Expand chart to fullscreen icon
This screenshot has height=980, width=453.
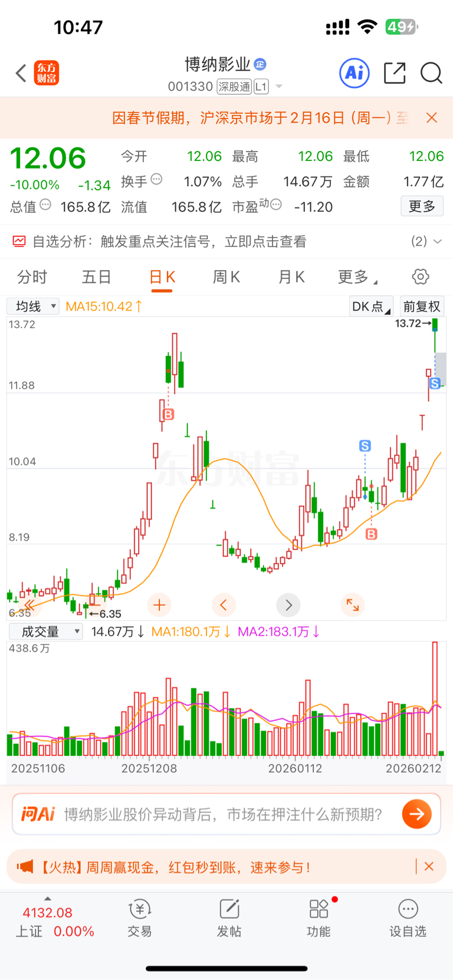pos(353,604)
